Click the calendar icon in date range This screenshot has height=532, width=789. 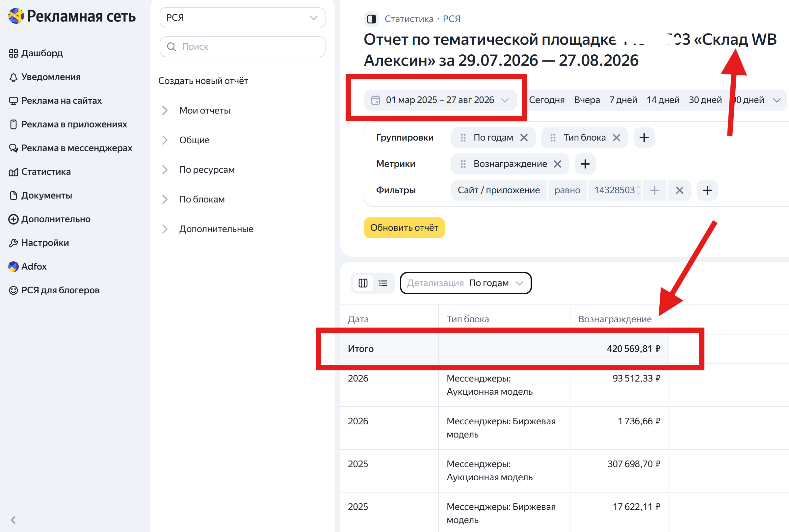[x=376, y=100]
